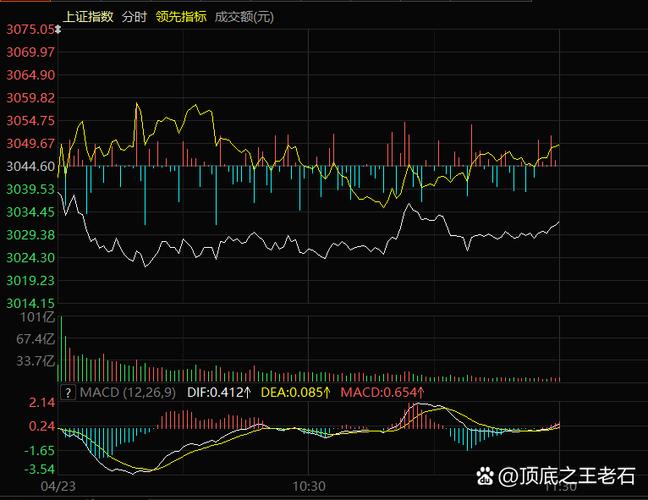Click the 67.4亿 volume axis label

35,339
